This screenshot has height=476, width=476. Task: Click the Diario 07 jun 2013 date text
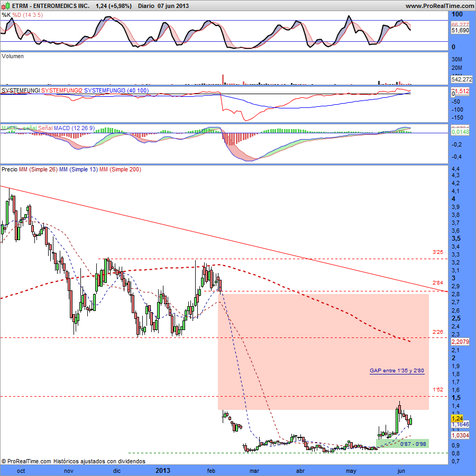tap(163, 6)
